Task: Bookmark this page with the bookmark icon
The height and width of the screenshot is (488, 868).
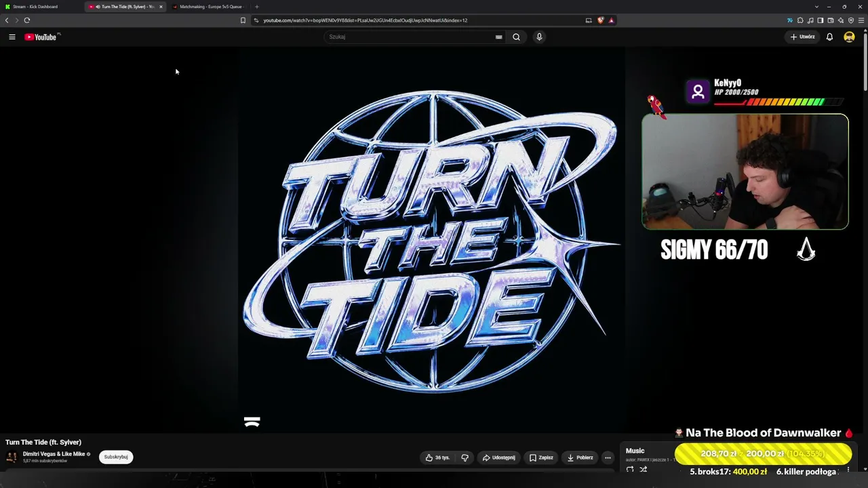Action: (x=243, y=20)
